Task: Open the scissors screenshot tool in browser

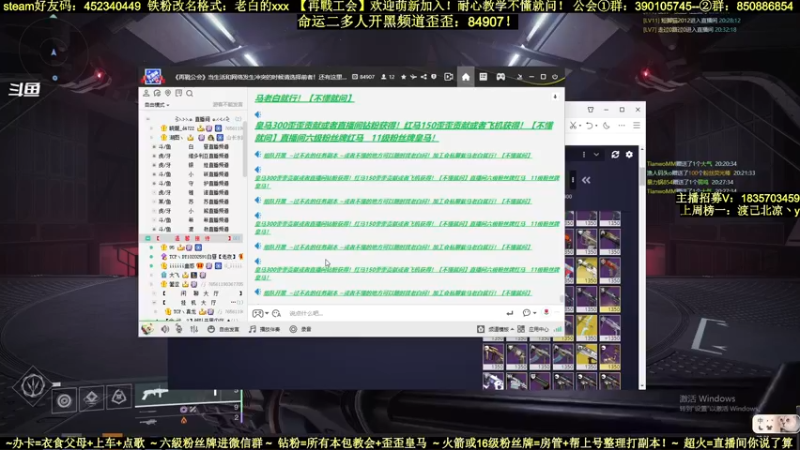Action: click(x=573, y=126)
